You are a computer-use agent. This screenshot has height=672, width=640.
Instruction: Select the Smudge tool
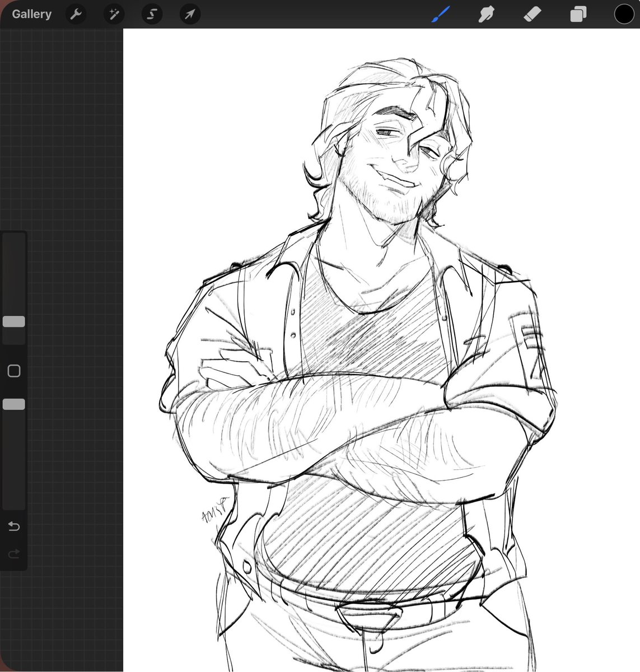pos(486,15)
